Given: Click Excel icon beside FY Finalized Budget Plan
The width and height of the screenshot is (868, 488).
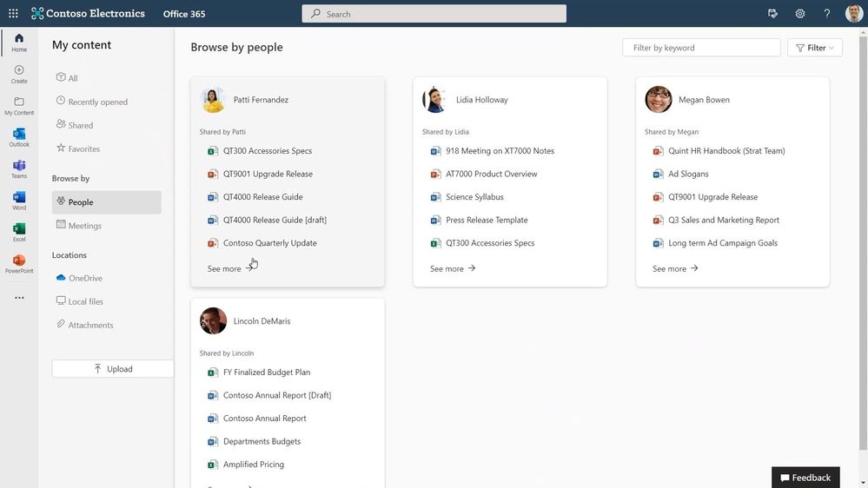Looking at the screenshot, I should click(x=213, y=373).
